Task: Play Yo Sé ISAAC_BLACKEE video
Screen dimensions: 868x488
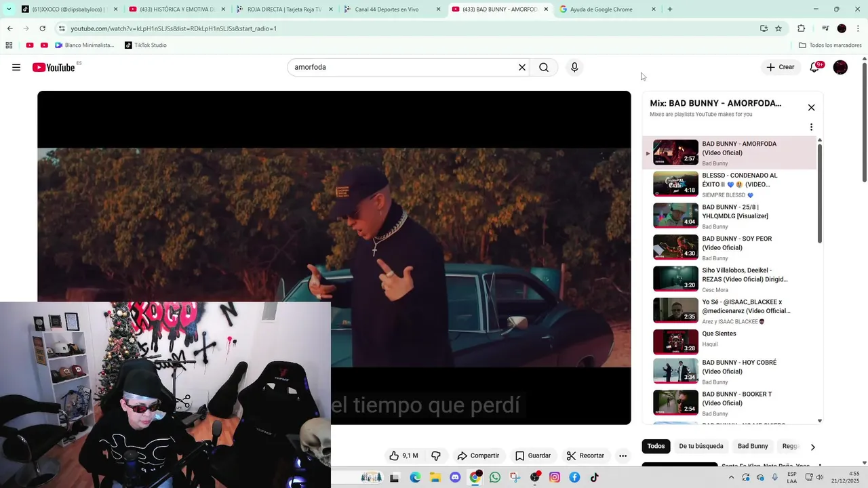Action: pyautogui.click(x=729, y=310)
